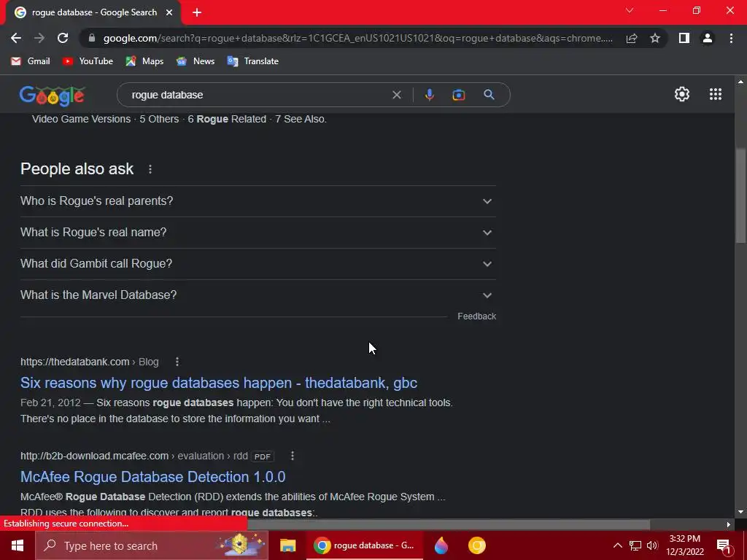Click Feedback link

[x=476, y=316]
